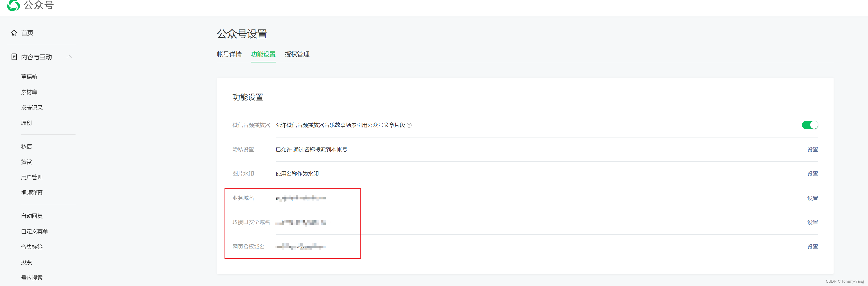Click the home icon beside 首页
Viewport: 868px width, 286px height.
14,33
